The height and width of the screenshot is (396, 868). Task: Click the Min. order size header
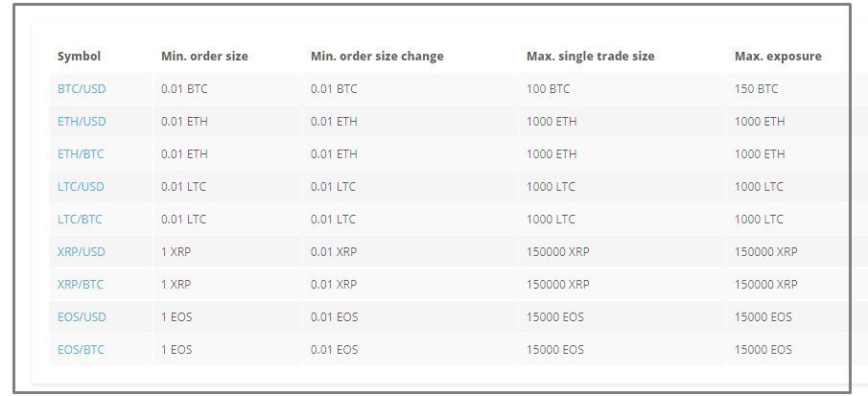tap(204, 56)
